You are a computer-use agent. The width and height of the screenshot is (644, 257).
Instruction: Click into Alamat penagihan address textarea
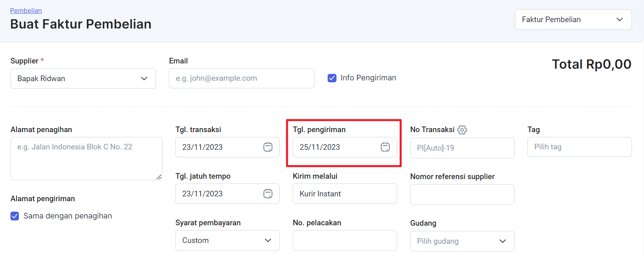point(86,159)
